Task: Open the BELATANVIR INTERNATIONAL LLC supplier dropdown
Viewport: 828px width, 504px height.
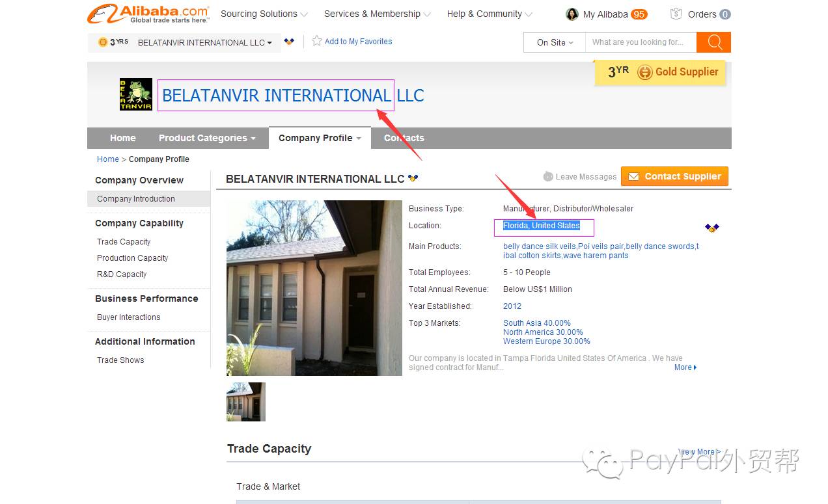Action: (205, 42)
